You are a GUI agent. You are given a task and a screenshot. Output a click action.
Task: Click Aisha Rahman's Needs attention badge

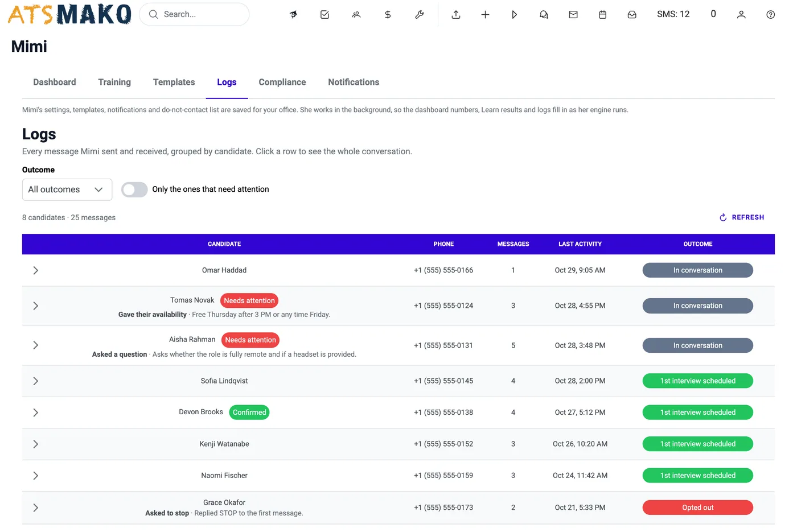coord(250,340)
